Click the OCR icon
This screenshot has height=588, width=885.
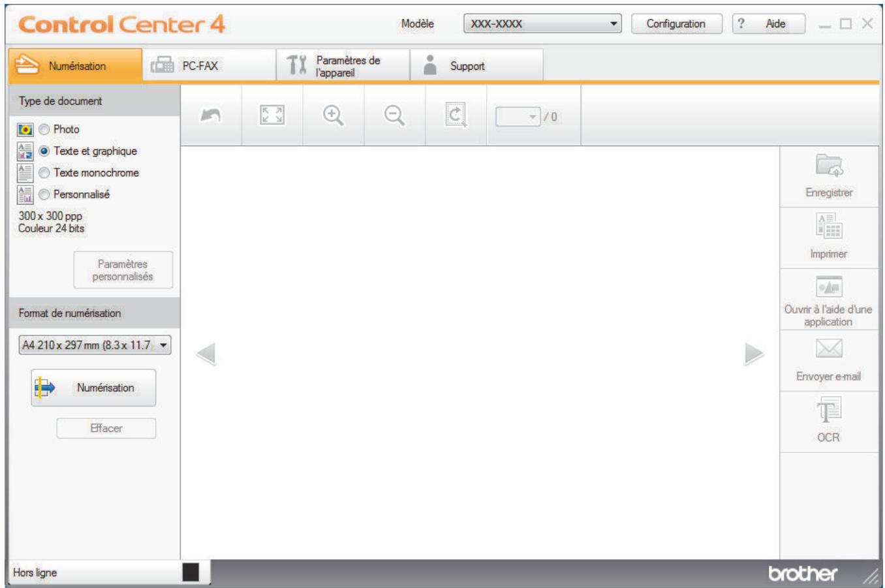(x=829, y=410)
